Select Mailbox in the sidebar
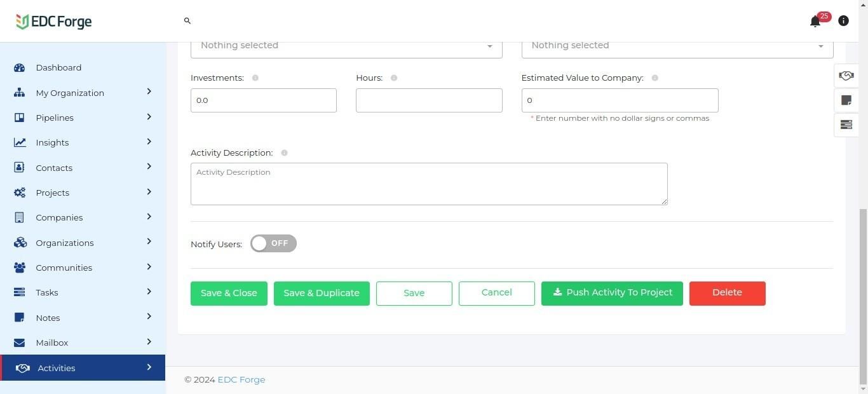Image resolution: width=868 pixels, height=394 pixels. [52, 343]
